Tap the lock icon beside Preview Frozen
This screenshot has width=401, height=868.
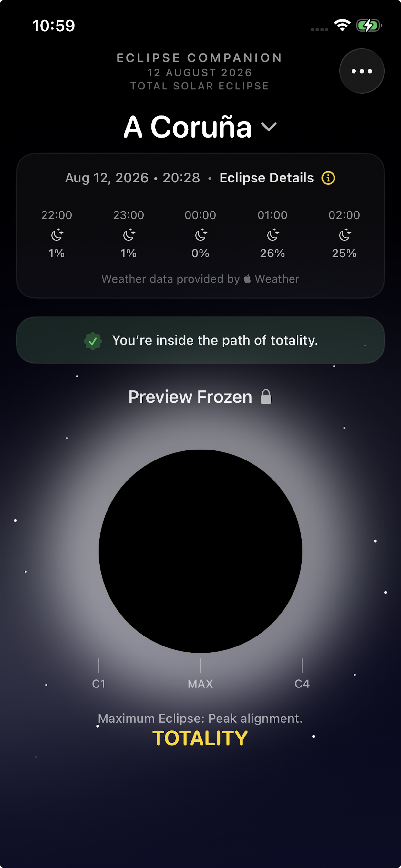click(266, 397)
